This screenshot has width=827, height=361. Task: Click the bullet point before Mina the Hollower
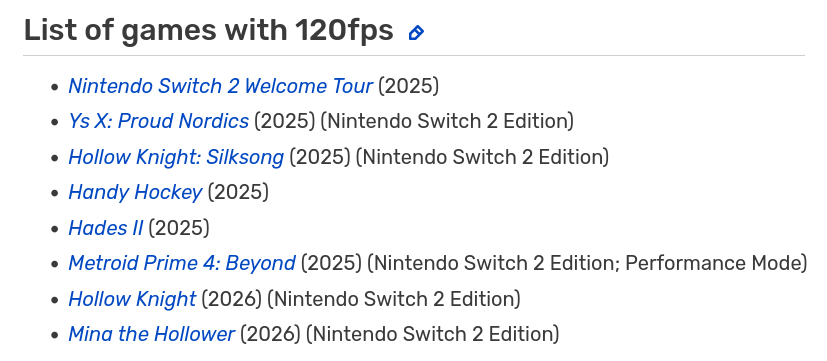[x=54, y=336]
